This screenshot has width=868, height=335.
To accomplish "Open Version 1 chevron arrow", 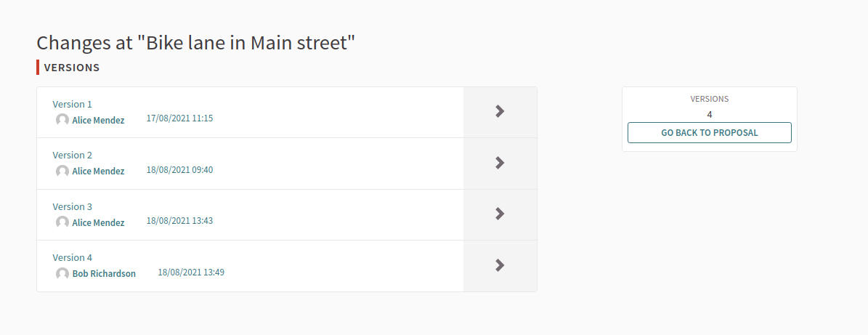I will 500,111.
